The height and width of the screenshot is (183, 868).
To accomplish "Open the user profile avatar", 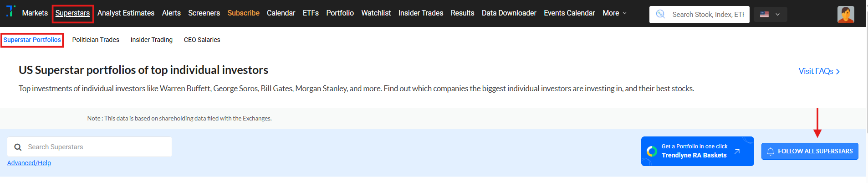I will [845, 15].
